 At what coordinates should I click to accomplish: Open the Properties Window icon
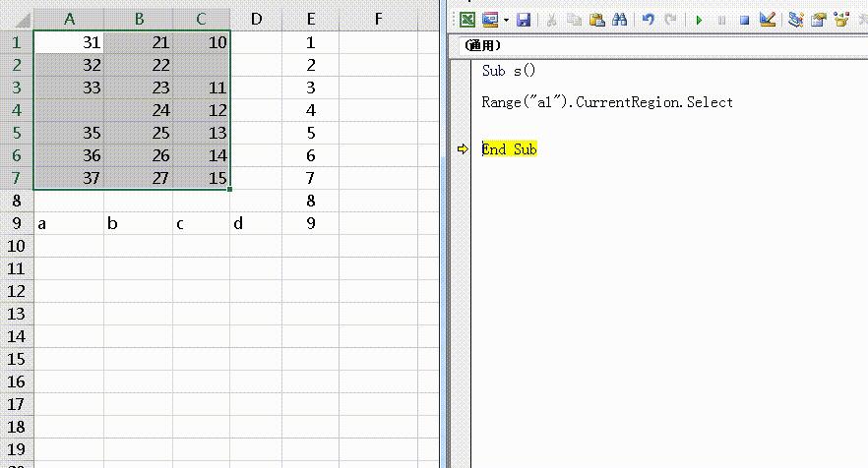818,20
